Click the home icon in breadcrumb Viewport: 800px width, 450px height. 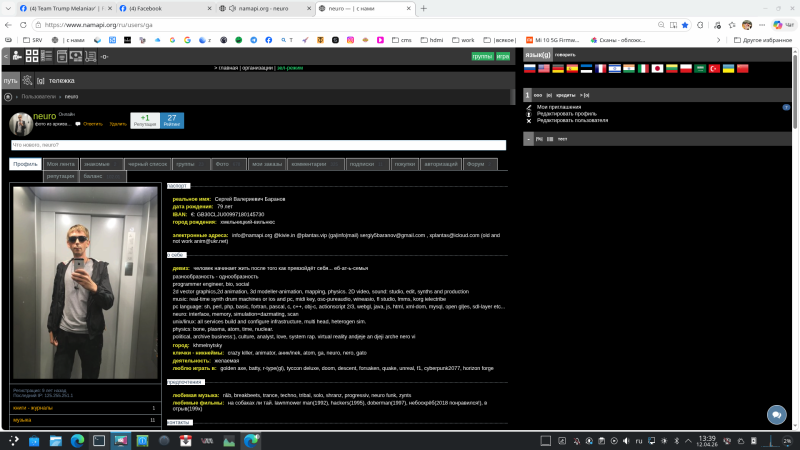(8, 97)
